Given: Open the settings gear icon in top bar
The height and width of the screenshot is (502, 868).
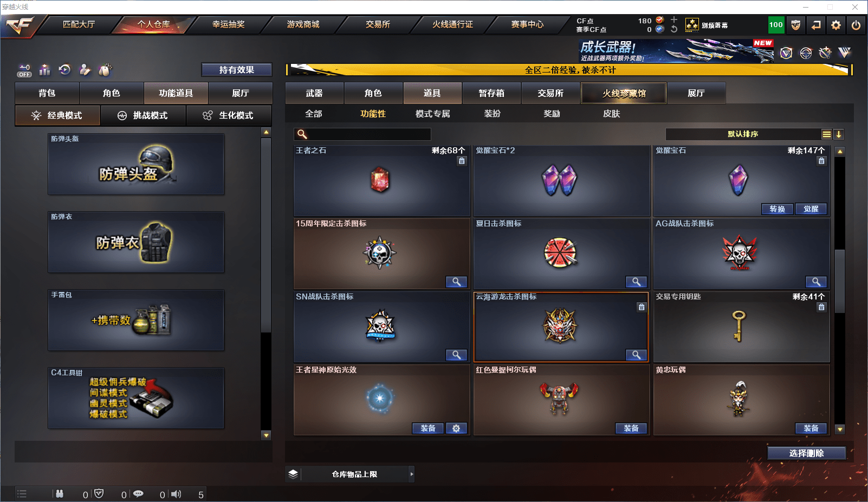Looking at the screenshot, I should (x=836, y=25).
